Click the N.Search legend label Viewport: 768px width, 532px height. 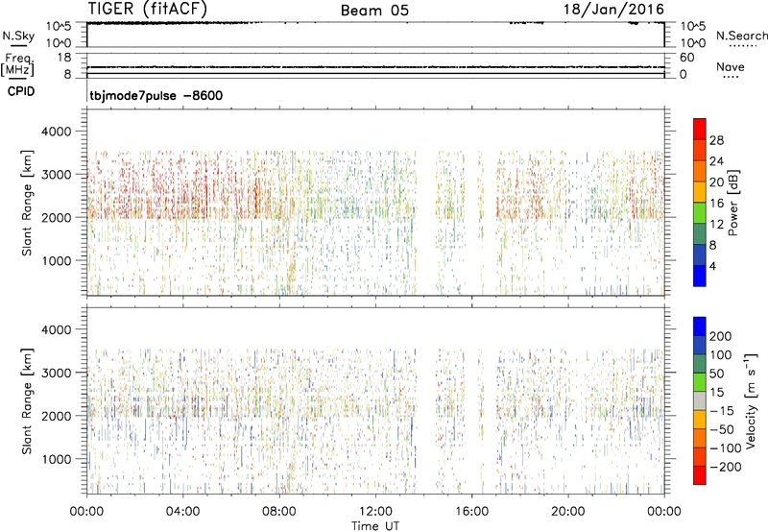(x=741, y=36)
